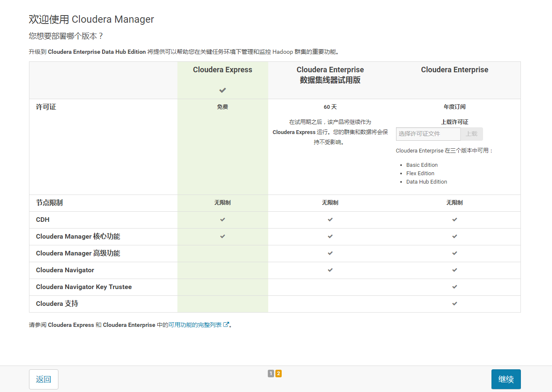
Task: Click 无限制 in the trial edition column
Action: (x=330, y=203)
